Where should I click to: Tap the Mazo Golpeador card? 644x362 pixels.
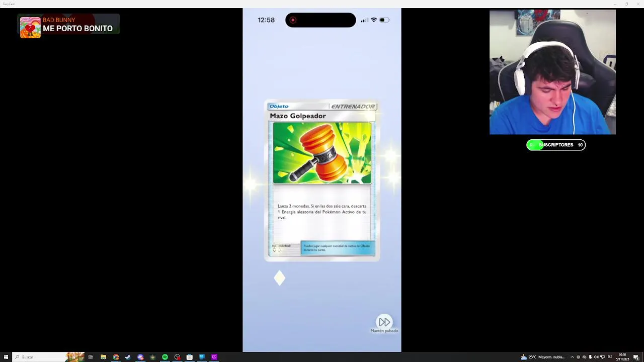(322, 180)
